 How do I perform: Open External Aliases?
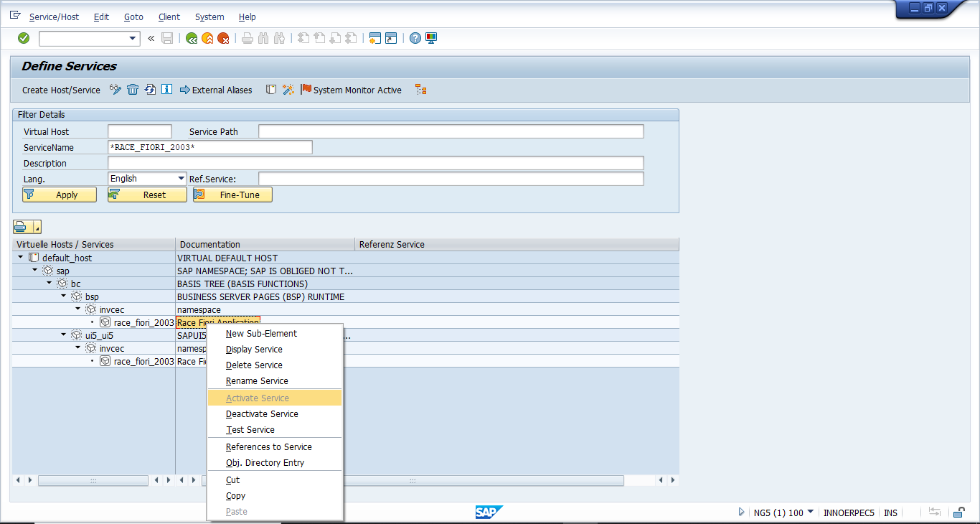(216, 90)
